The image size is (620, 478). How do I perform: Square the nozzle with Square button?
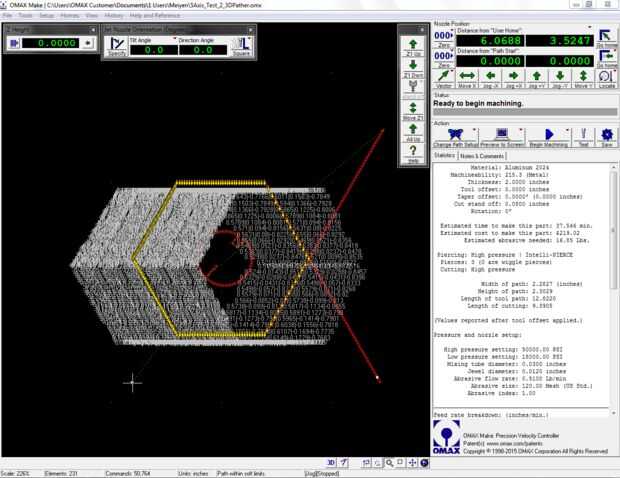(241, 46)
